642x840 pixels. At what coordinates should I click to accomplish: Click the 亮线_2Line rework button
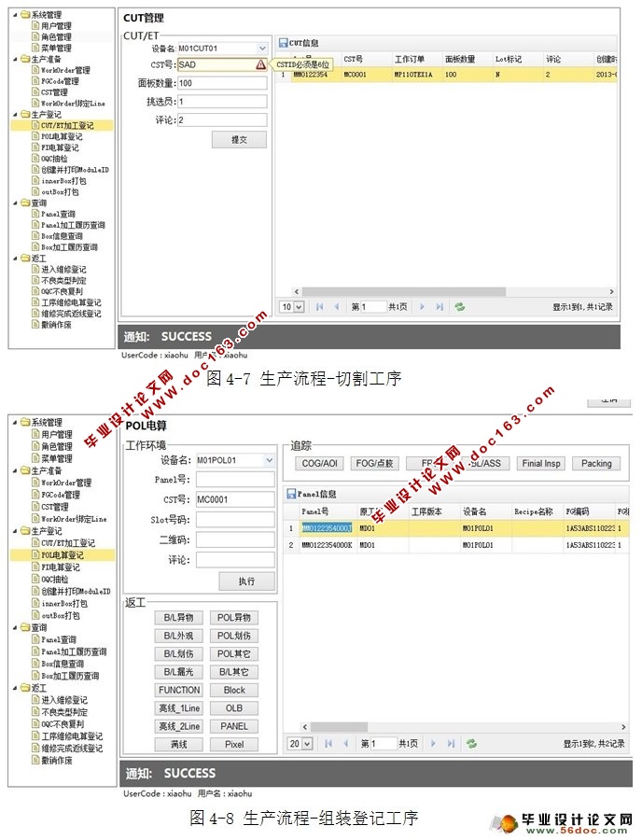178,726
